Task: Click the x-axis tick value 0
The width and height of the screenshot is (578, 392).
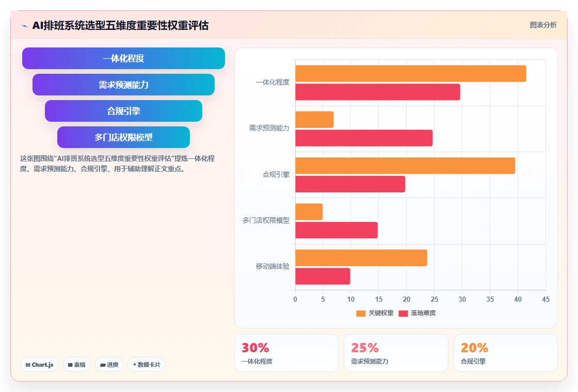Action: (295, 300)
